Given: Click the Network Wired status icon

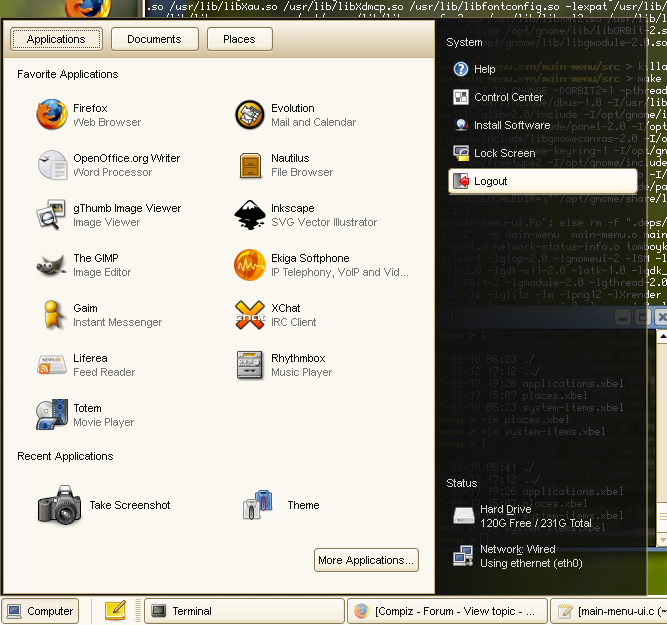Looking at the screenshot, I should point(463,556).
